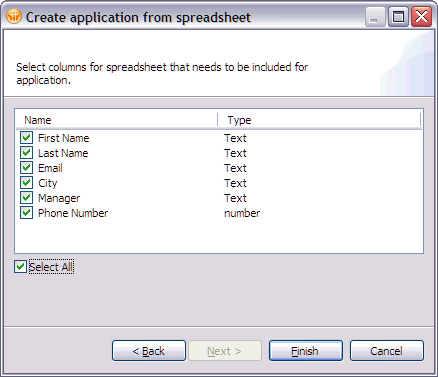Image resolution: width=438 pixels, height=377 pixels.
Task: Go back with the Back button
Action: tap(149, 351)
